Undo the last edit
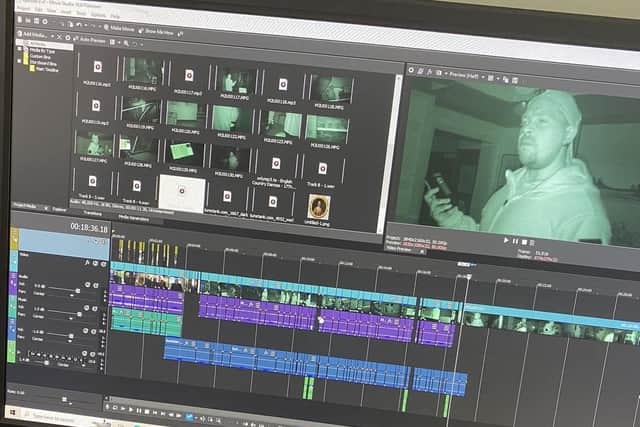Viewport: 640px width, 427px height. click(78, 25)
